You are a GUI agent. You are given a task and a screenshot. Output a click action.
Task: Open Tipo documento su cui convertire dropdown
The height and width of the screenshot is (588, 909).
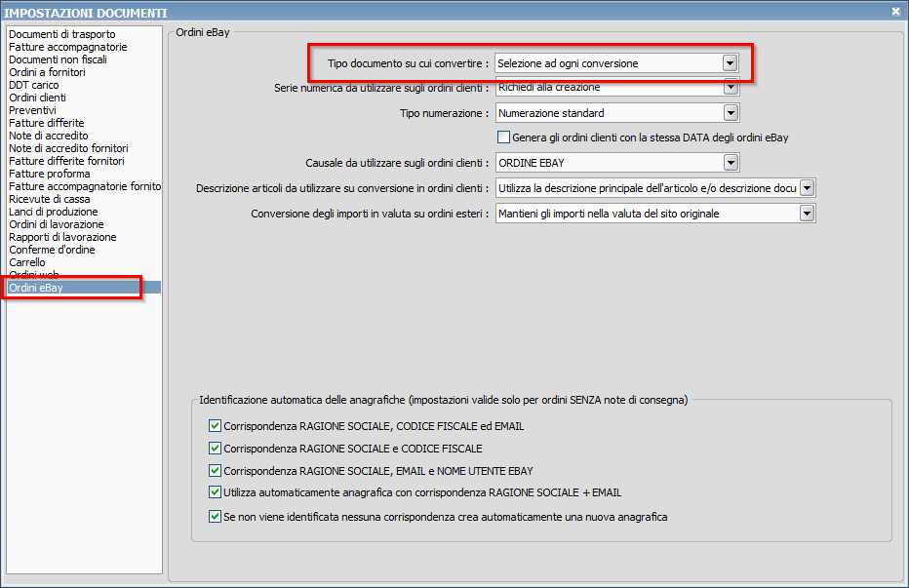[730, 63]
